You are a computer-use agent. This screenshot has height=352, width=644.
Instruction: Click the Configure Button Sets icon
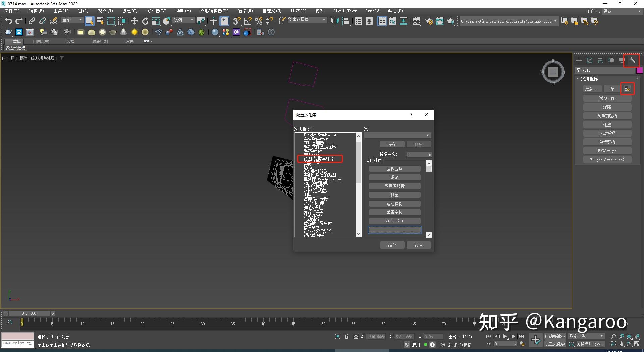tap(627, 89)
